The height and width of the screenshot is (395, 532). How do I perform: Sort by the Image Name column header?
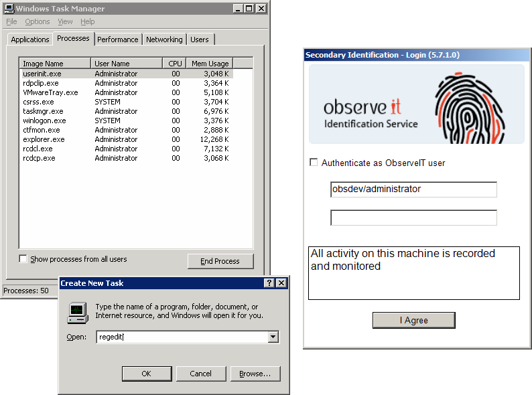click(x=55, y=64)
